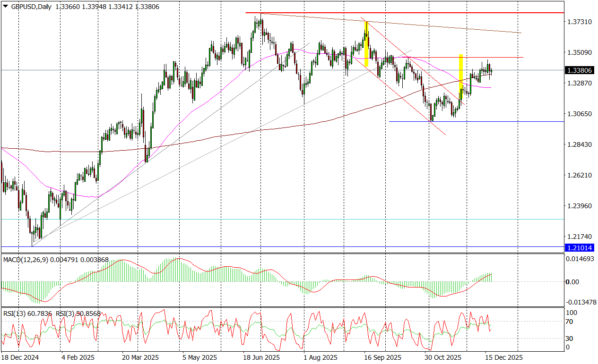This screenshot has height=364, width=598.
Task: Click the MACD 0.00 zero level label
Action: point(573,282)
